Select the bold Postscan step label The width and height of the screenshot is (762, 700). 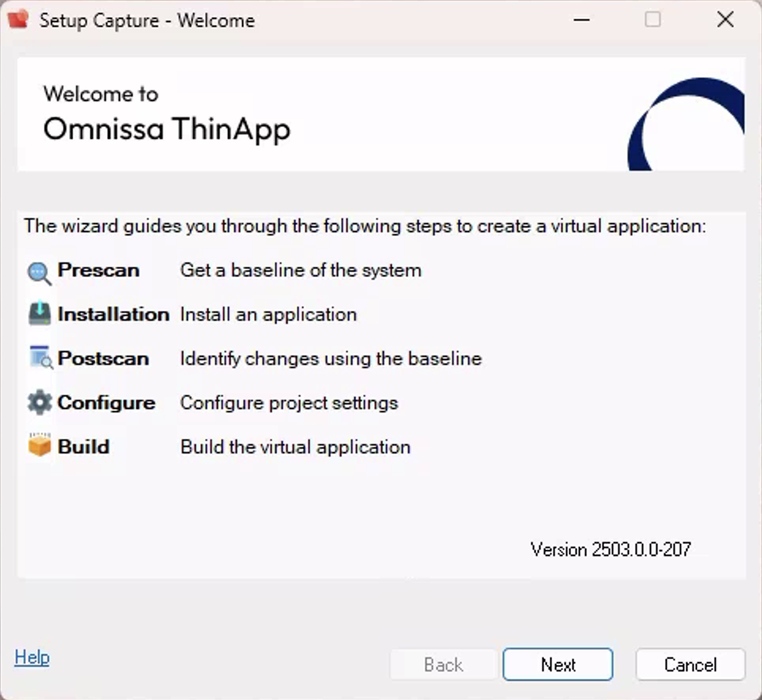click(x=103, y=359)
